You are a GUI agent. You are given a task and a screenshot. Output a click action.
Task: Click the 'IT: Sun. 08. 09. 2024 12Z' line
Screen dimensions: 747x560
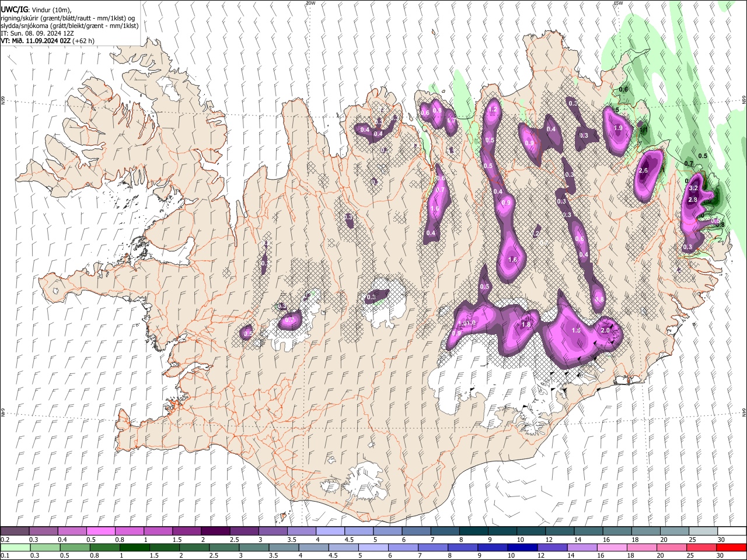click(x=36, y=33)
